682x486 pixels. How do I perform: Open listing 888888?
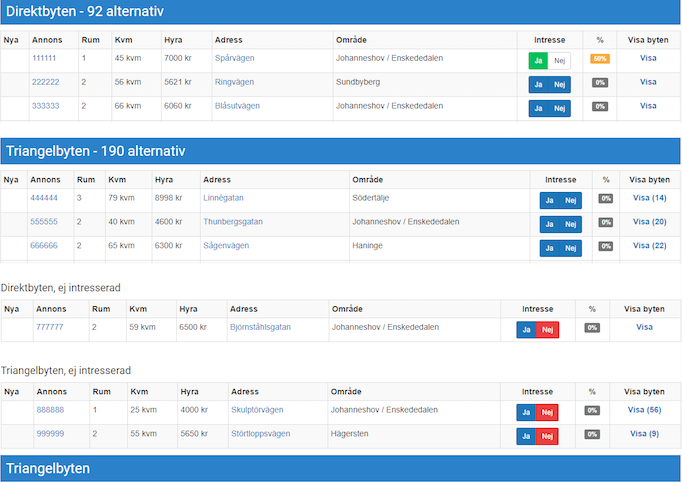click(x=50, y=409)
